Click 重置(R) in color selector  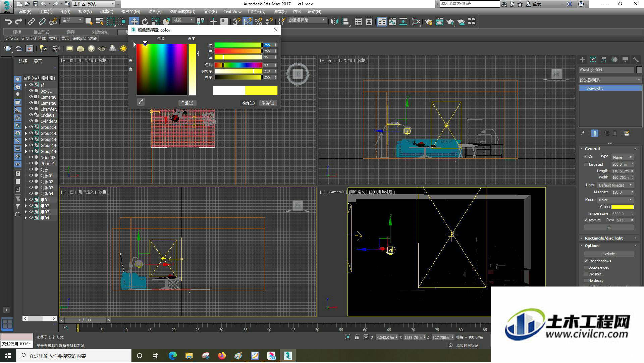tap(187, 103)
